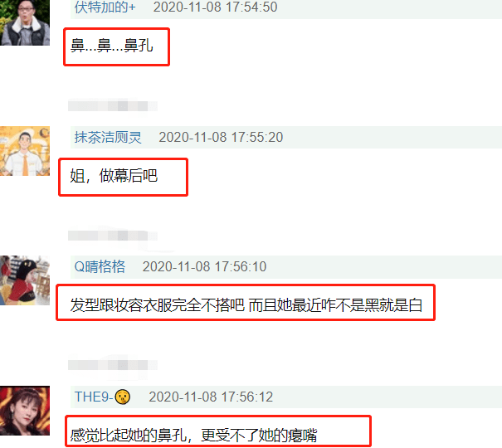
Task: Click the 抹茶洁厕灵 cartoon avatar
Action: (25, 151)
